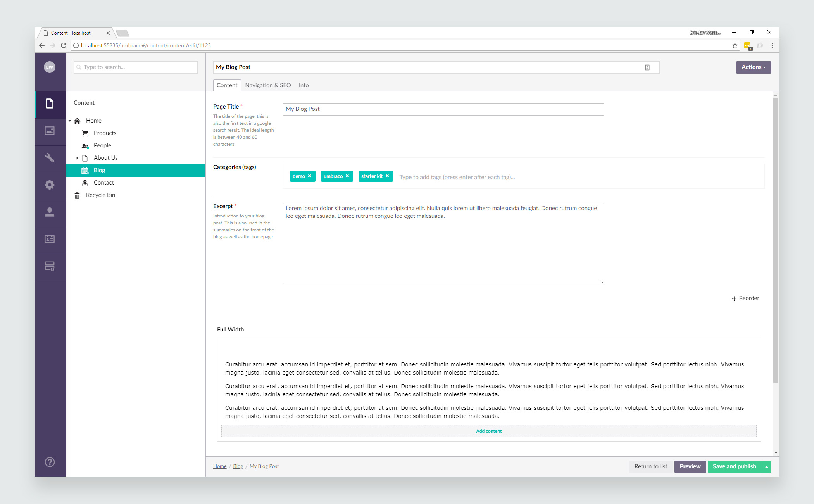814x504 pixels.
Task: Click the Media section icon in sidebar
Action: point(50,131)
